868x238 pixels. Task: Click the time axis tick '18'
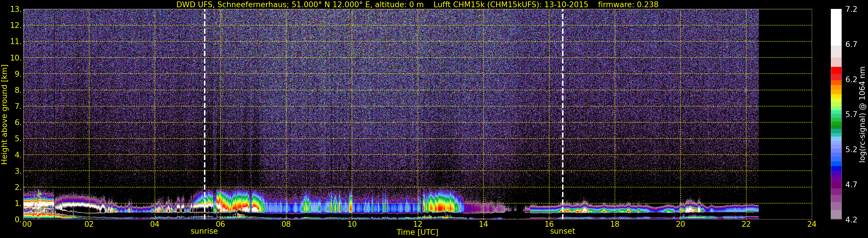[614, 224]
